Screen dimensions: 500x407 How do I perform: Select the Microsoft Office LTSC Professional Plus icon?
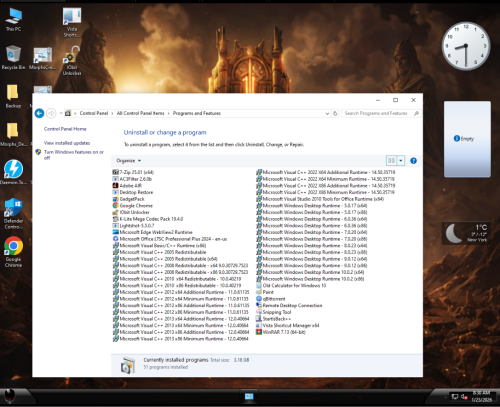[116, 239]
